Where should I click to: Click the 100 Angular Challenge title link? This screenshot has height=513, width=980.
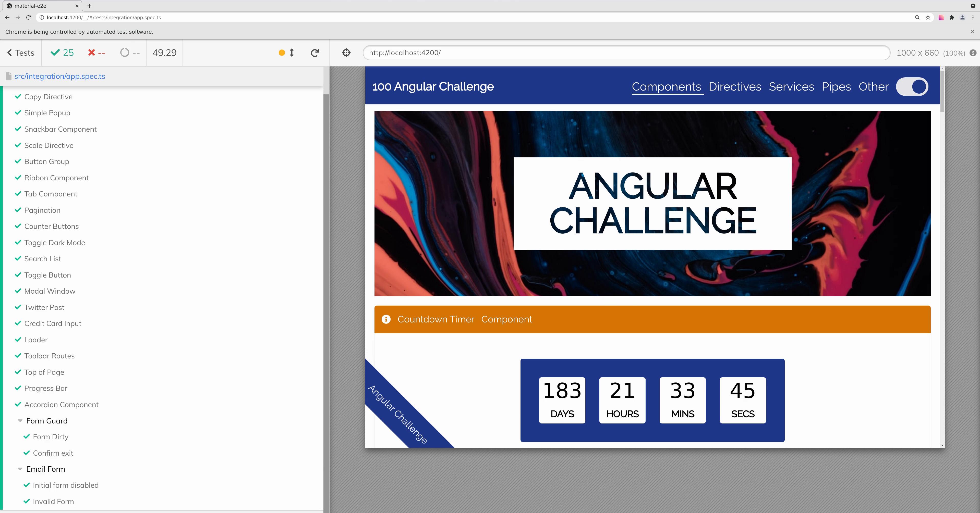432,87
